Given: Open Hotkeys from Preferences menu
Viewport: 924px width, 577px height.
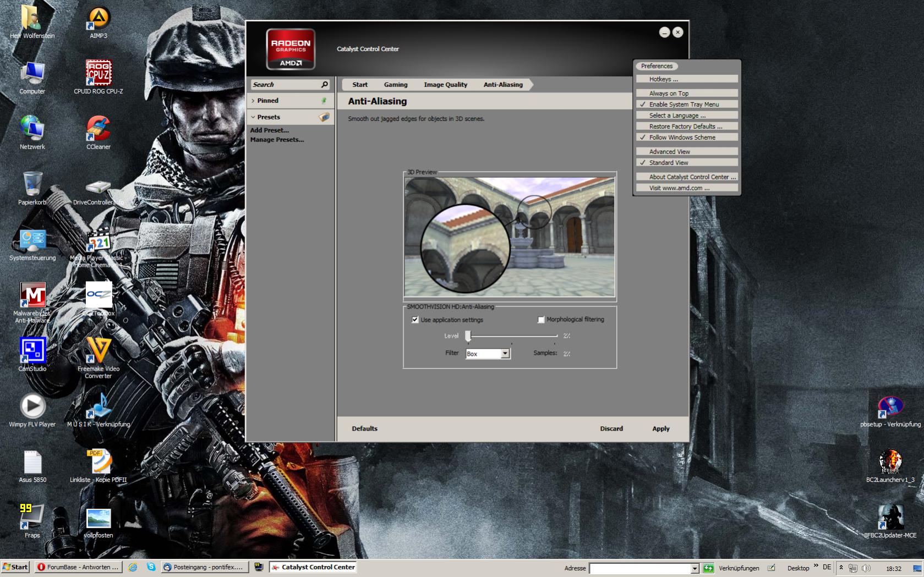Looking at the screenshot, I should 687,79.
